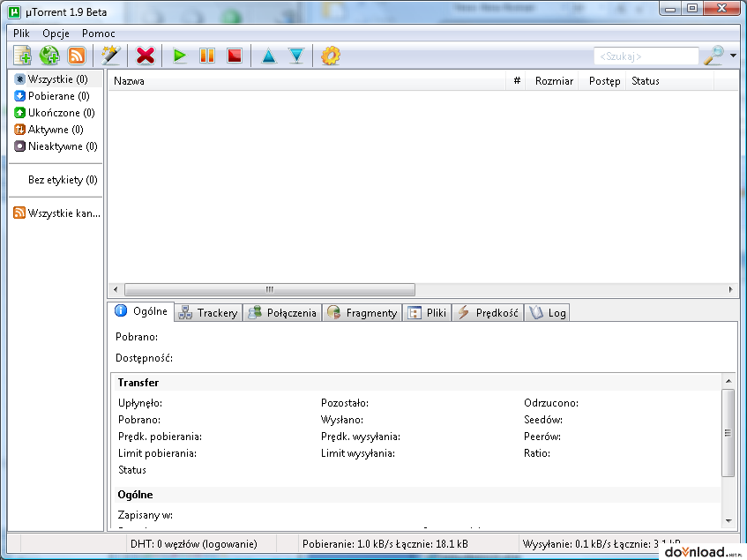
Task: Maximize the µTorrent window
Action: coord(692,8)
